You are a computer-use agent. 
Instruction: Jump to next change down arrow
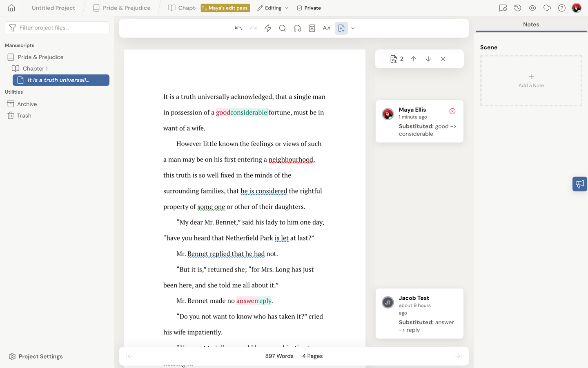428,59
